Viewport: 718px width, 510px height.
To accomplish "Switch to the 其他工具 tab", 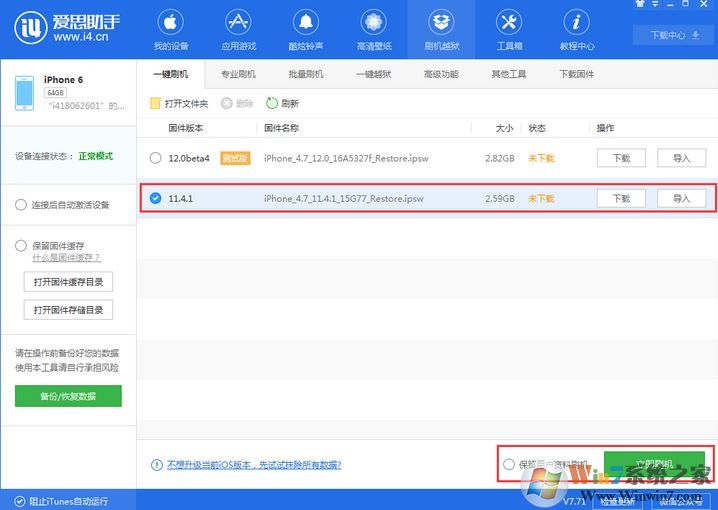I will 509,74.
